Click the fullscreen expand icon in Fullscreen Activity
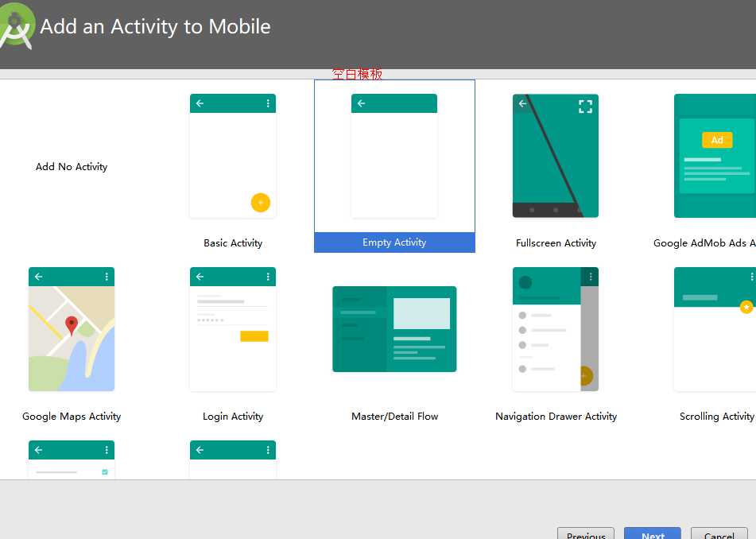This screenshot has width=756, height=539. (x=585, y=107)
